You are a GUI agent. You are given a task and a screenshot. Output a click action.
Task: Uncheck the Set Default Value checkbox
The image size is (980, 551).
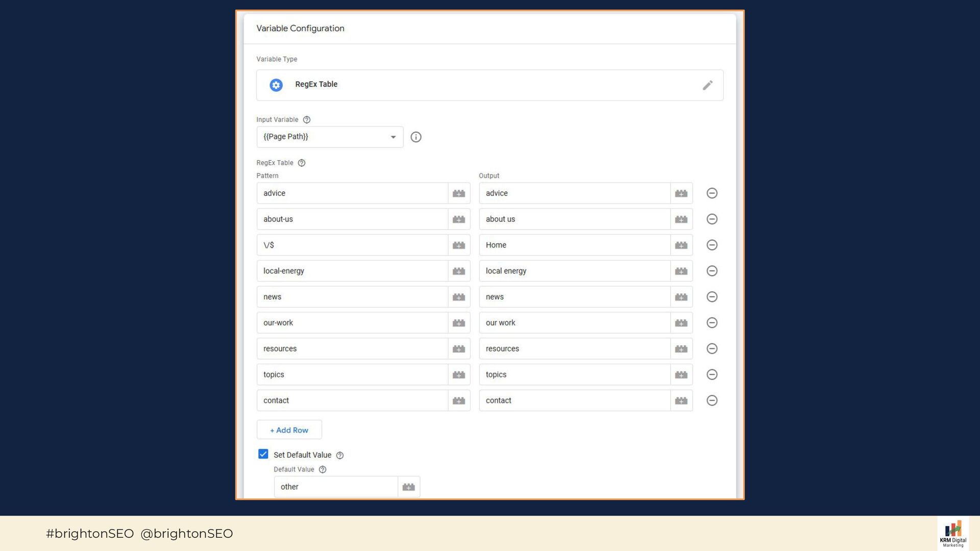click(x=263, y=455)
